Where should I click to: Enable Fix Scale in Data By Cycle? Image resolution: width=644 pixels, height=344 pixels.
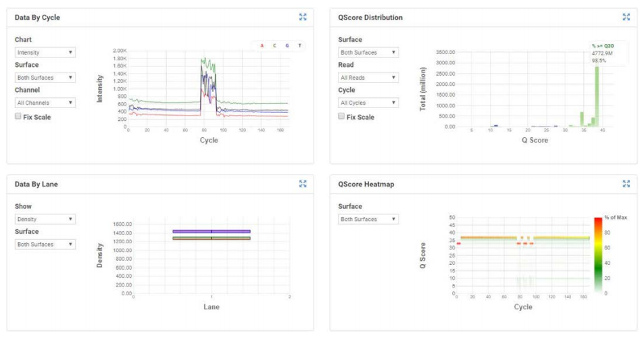18,116
